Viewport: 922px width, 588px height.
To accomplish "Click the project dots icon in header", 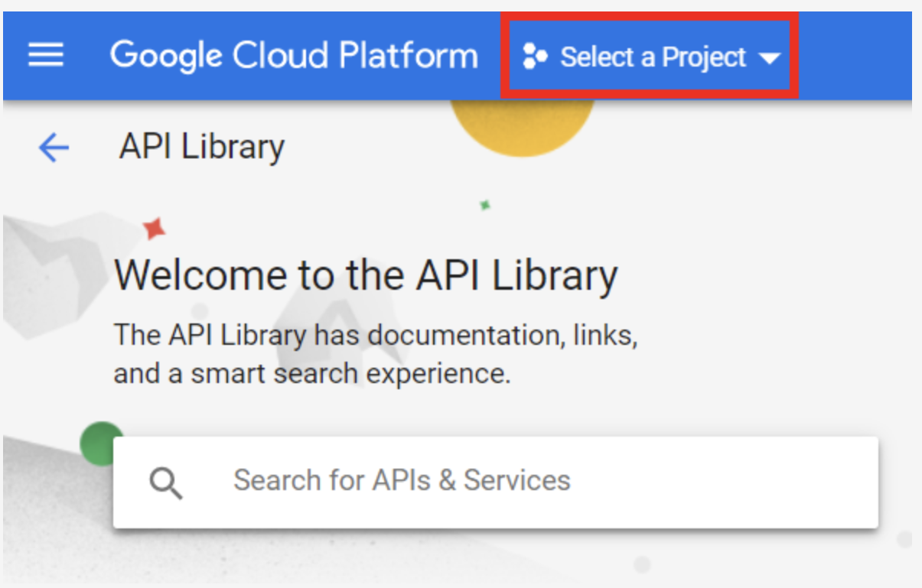I will (534, 57).
